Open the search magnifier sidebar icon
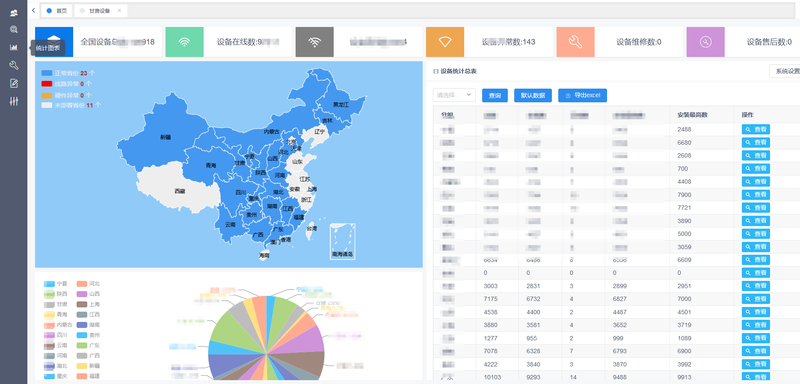Image resolution: width=800 pixels, height=384 pixels. (14, 30)
